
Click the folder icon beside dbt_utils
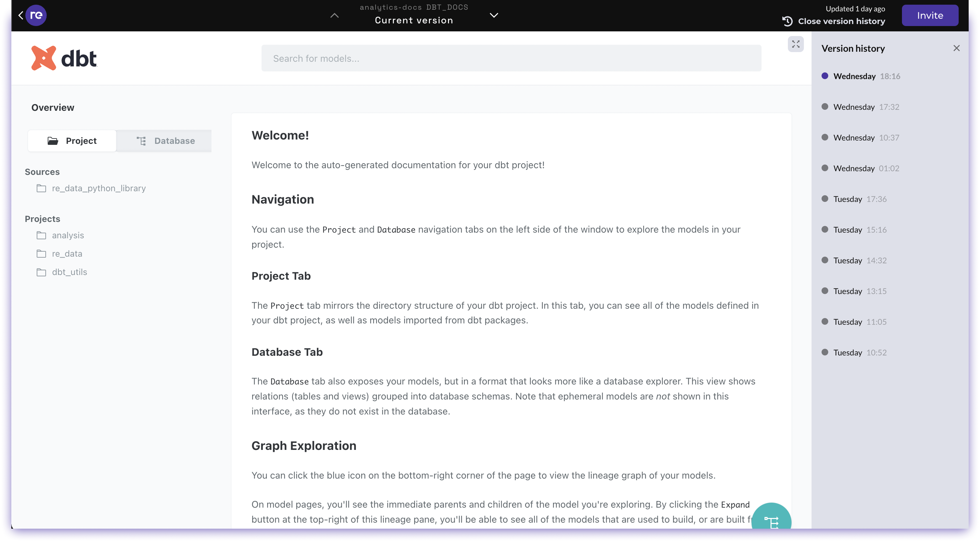pyautogui.click(x=41, y=272)
